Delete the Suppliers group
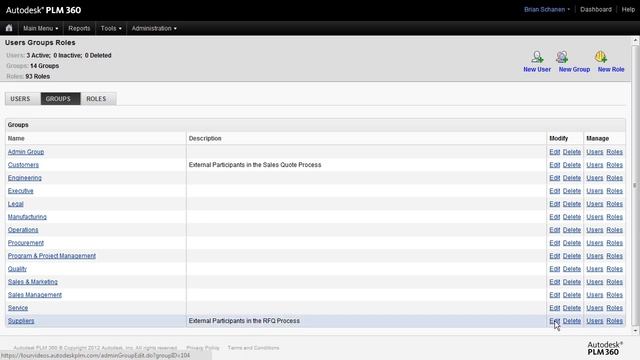This screenshot has height=360, width=640. pos(572,321)
